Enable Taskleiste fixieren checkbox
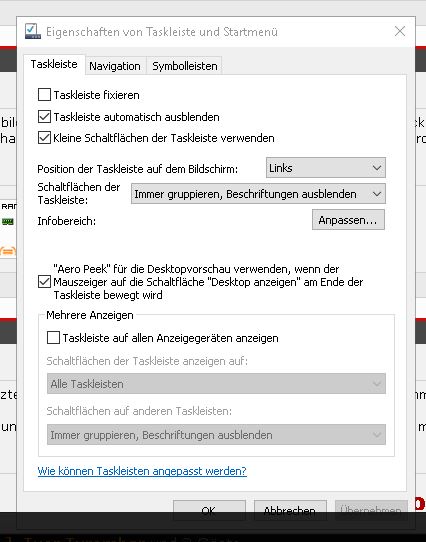 pyautogui.click(x=44, y=95)
